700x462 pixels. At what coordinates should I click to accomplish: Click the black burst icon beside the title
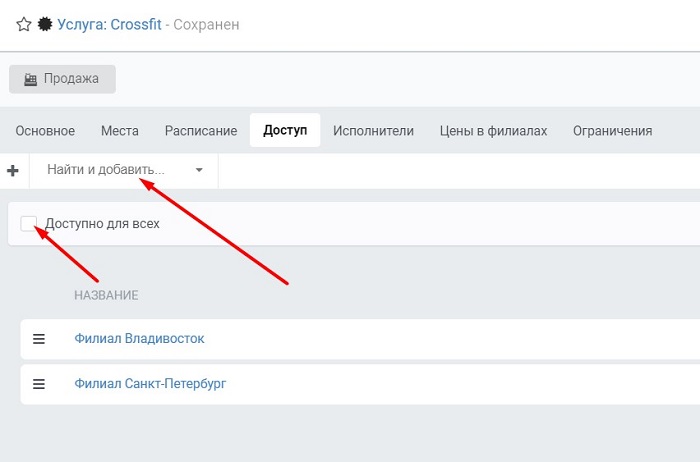click(45, 24)
